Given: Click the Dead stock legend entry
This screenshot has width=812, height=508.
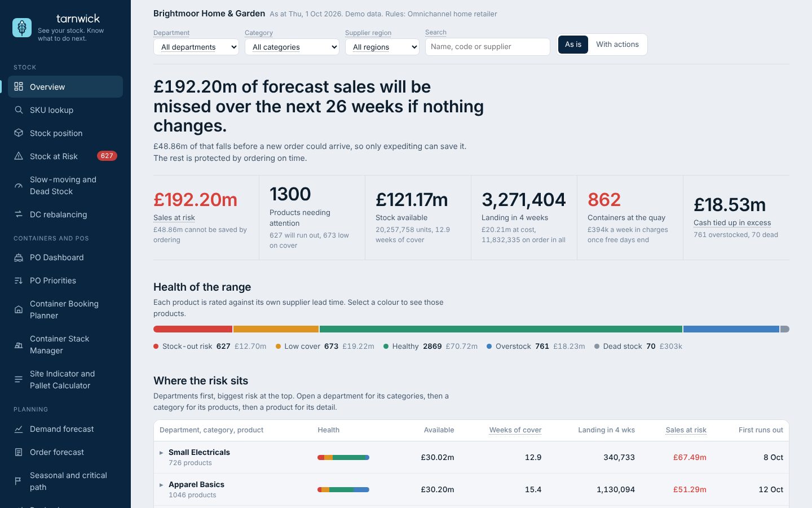Looking at the screenshot, I should (638, 346).
